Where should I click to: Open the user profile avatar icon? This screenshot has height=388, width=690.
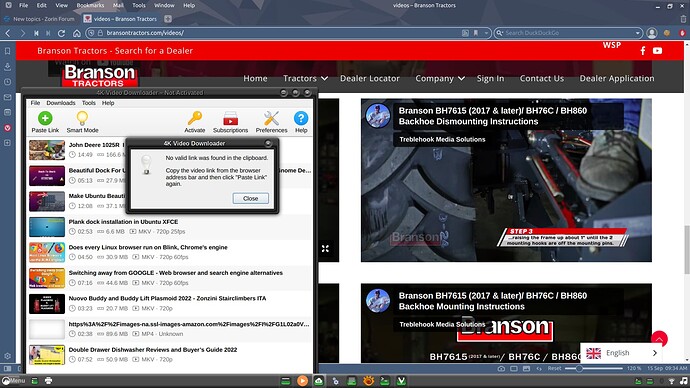click(x=652, y=33)
